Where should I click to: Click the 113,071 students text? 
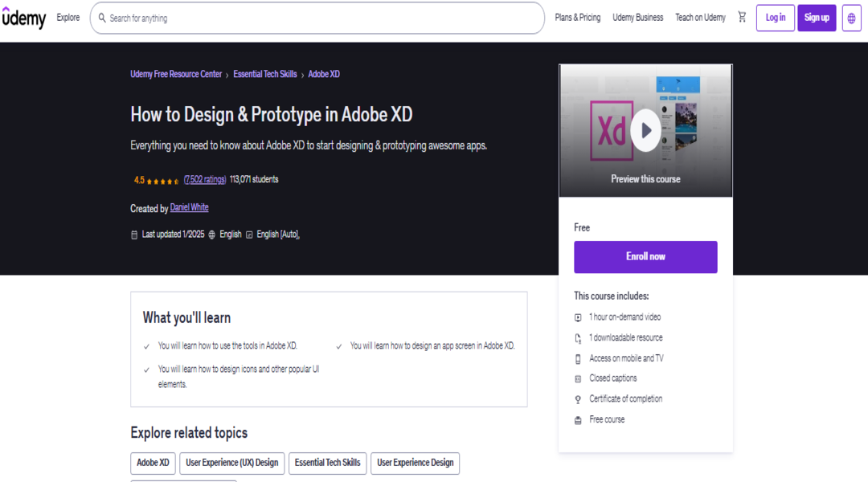click(x=254, y=179)
